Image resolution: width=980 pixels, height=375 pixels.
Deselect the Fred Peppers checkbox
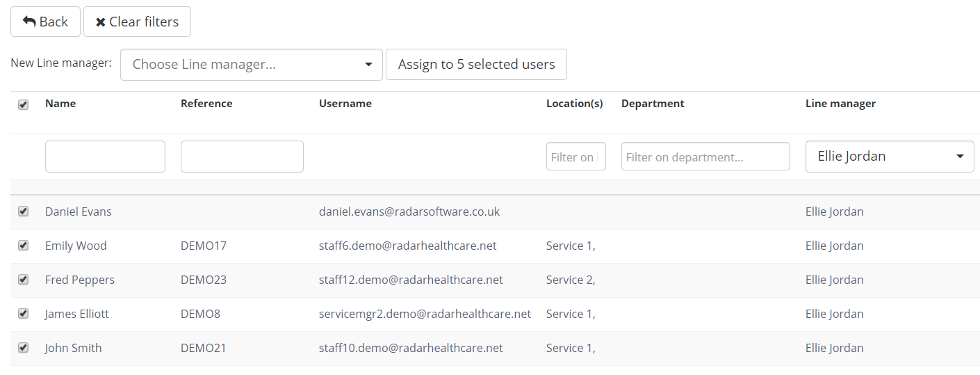24,280
